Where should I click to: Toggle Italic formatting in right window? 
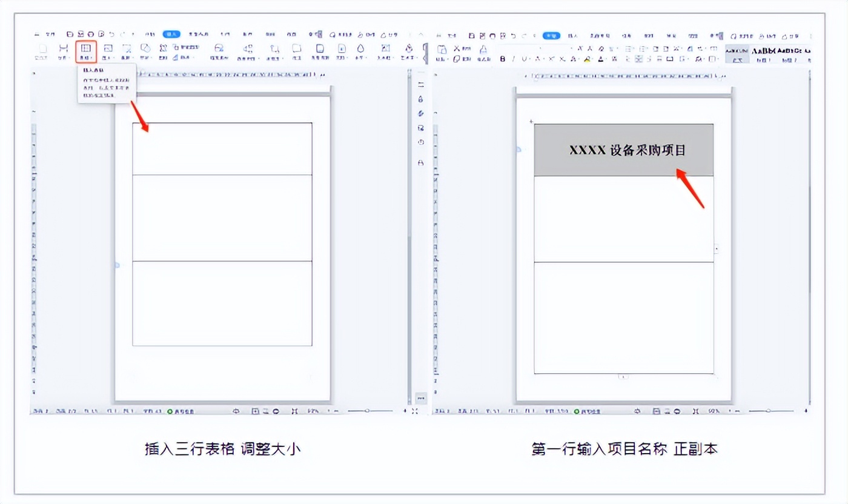pyautogui.click(x=513, y=59)
